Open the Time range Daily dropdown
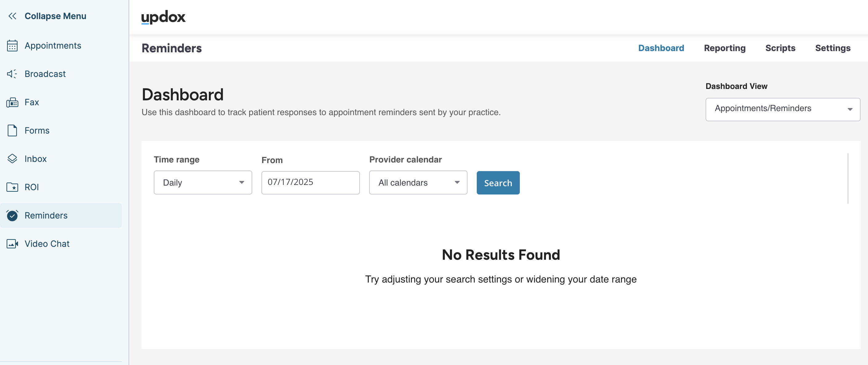 point(203,183)
